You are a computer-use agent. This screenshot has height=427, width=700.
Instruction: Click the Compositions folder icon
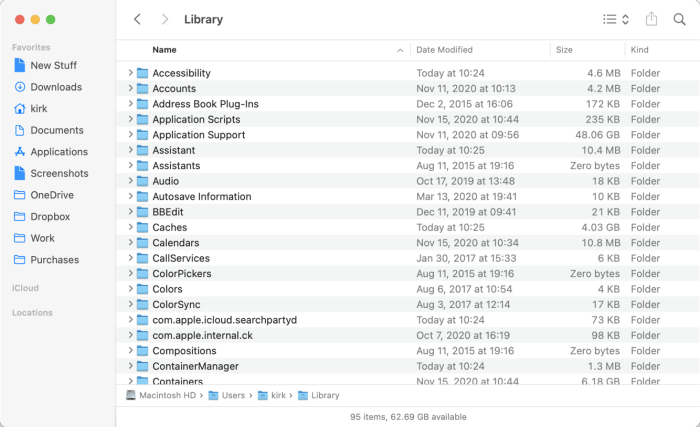pos(142,351)
